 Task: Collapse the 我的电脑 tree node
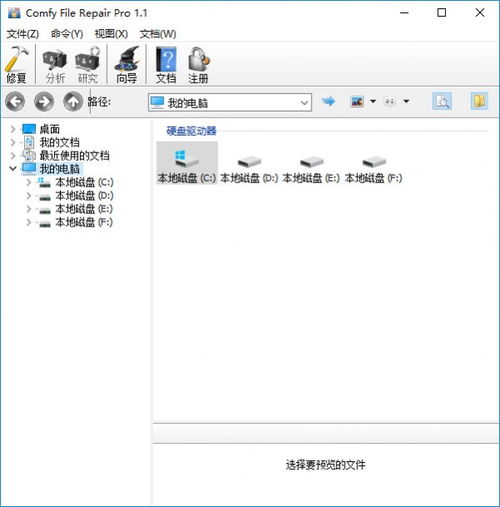[13, 169]
